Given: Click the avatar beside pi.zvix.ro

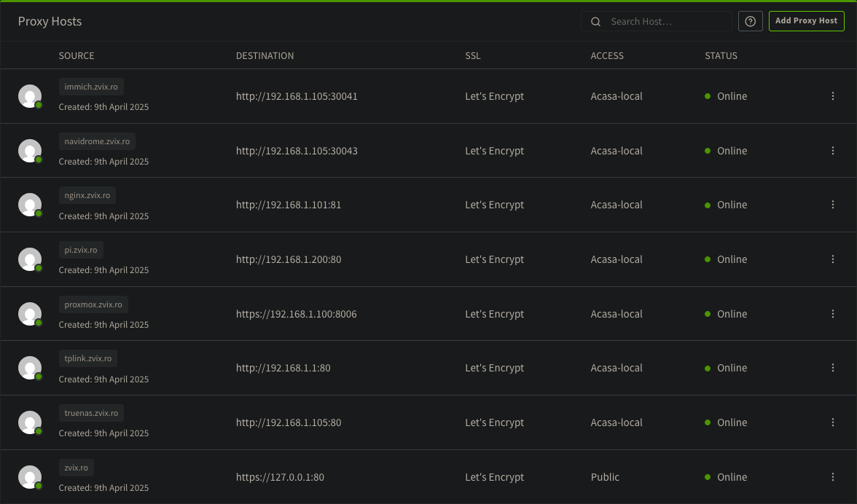Looking at the screenshot, I should (30, 259).
